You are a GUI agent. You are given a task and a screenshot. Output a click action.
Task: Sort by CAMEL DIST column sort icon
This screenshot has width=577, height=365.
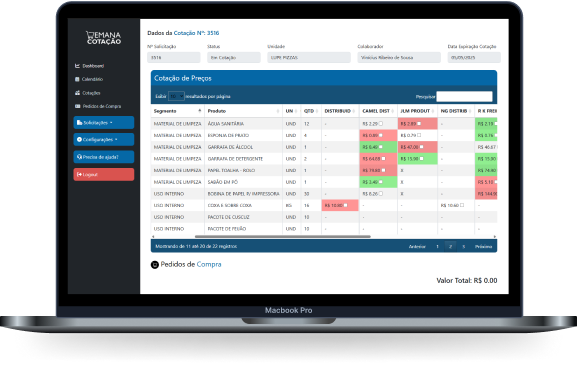[393, 111]
